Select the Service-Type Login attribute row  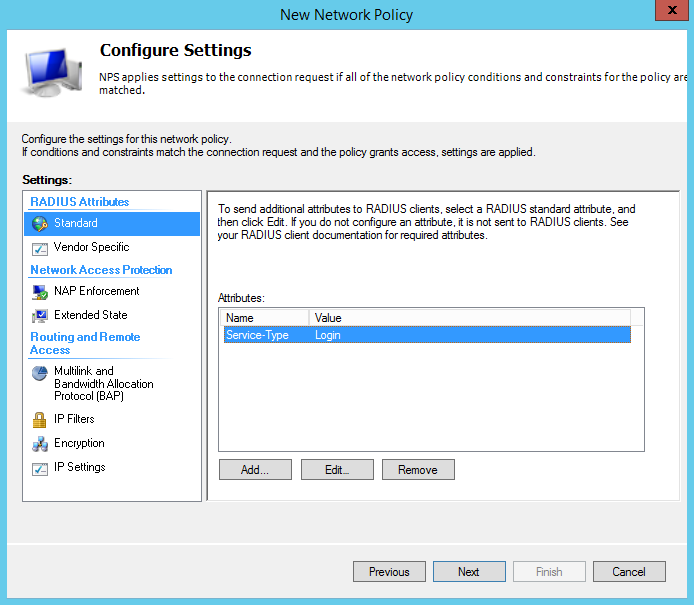(x=427, y=335)
